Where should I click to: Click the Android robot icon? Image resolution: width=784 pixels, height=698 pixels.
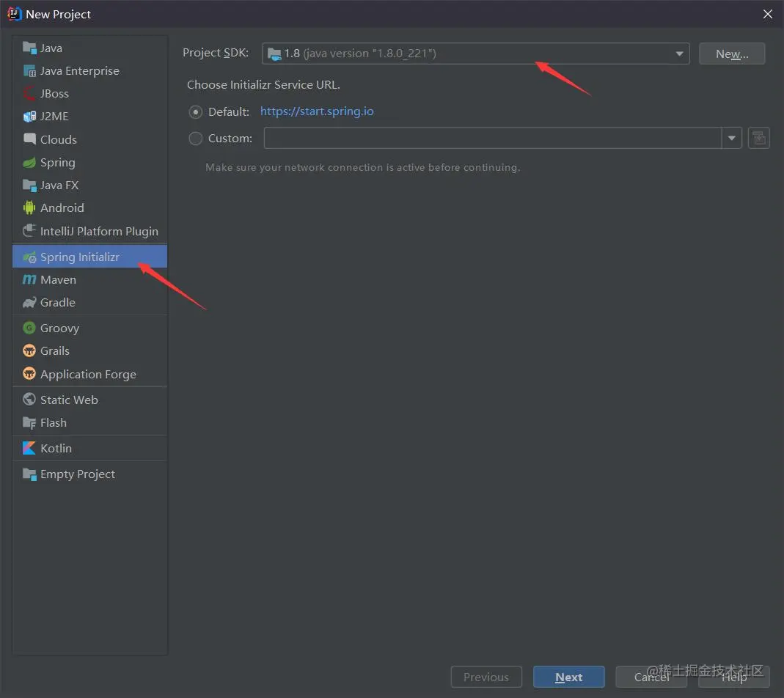pyautogui.click(x=29, y=207)
